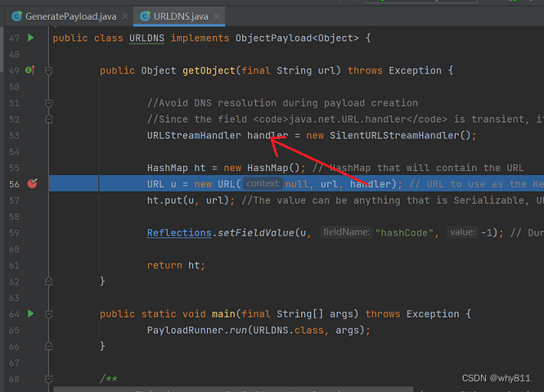Open the Reflections class link on line 59

pyautogui.click(x=179, y=232)
